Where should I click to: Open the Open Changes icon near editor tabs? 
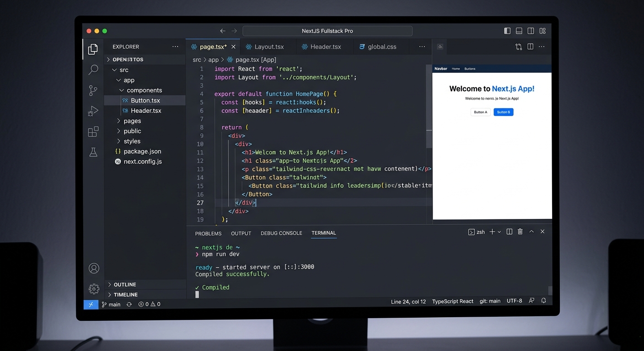(518, 46)
